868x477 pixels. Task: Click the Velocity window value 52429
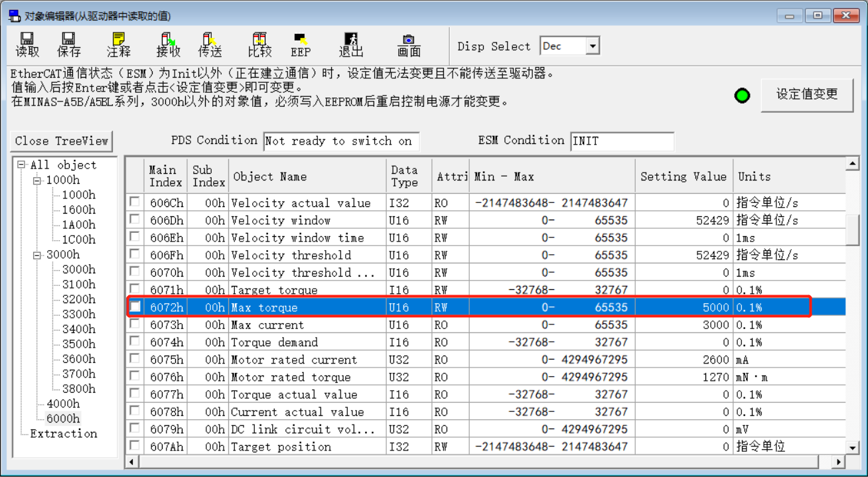[713, 220]
